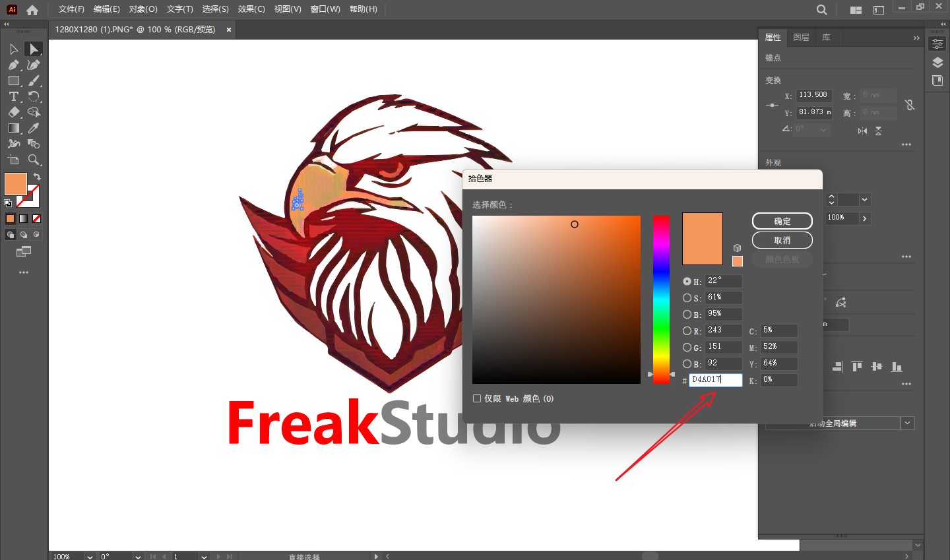Select the blue B radio button

[x=687, y=364]
